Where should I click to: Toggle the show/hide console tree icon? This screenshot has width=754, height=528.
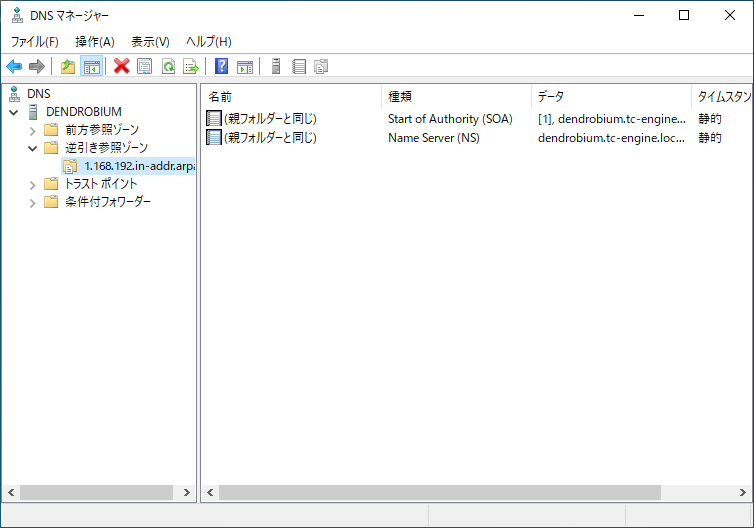(x=91, y=66)
